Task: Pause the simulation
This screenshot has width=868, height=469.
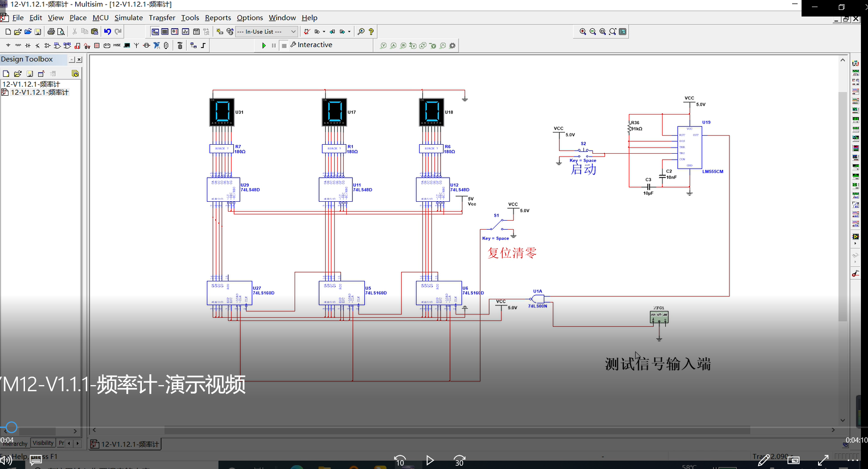Action: [x=274, y=45]
